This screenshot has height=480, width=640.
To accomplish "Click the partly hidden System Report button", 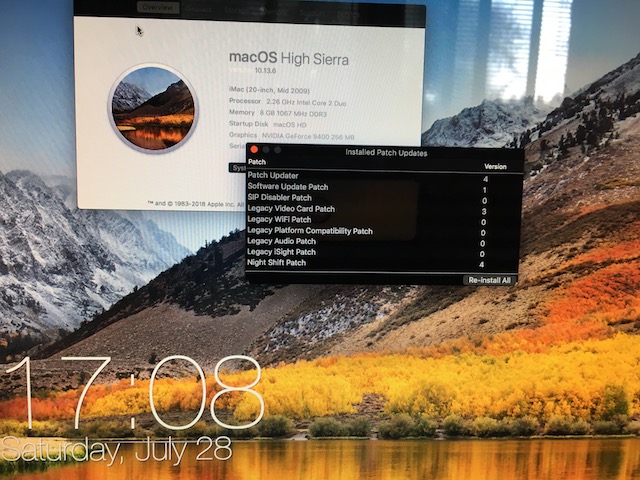I will (x=238, y=168).
